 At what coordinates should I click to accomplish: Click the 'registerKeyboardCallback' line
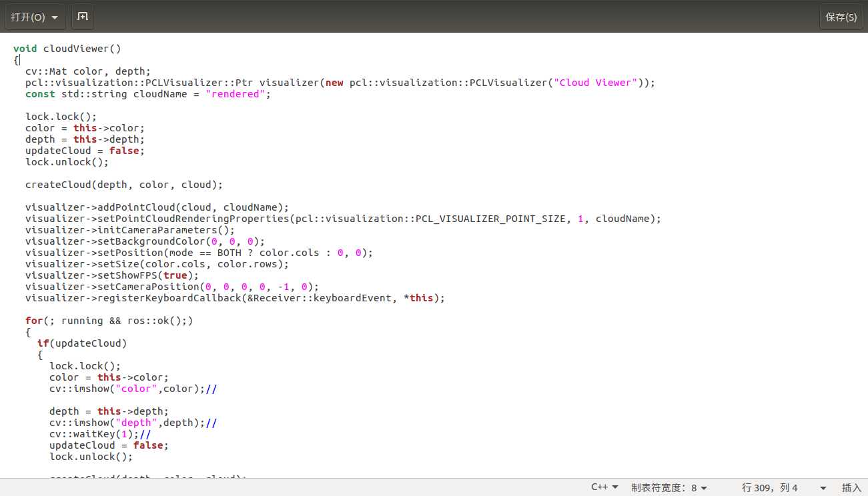pos(235,298)
